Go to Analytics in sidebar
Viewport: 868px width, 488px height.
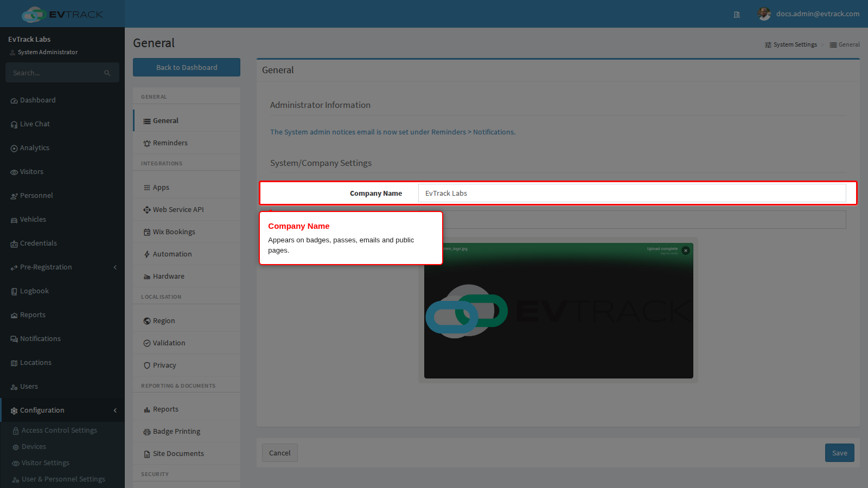(x=62, y=148)
